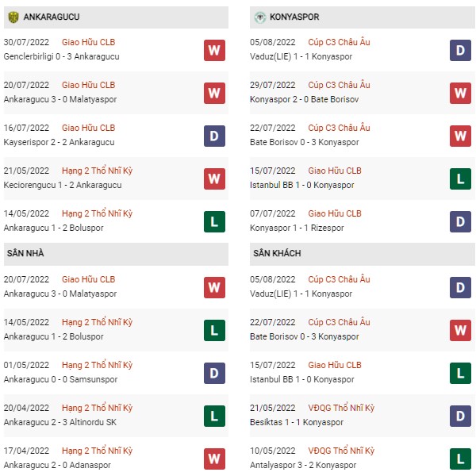The width and height of the screenshot is (476, 476).
Task: Select the SÂN KHÁCH section header
Action: [x=363, y=254]
